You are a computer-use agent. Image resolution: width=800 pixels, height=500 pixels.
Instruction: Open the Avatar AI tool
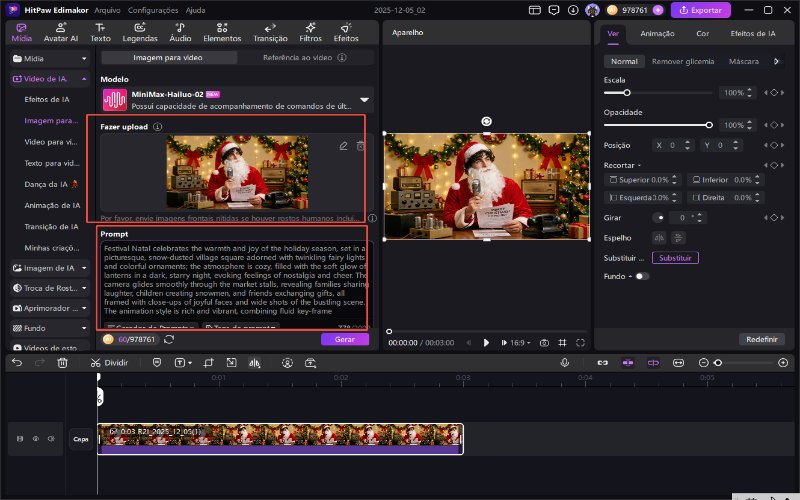[x=60, y=31]
